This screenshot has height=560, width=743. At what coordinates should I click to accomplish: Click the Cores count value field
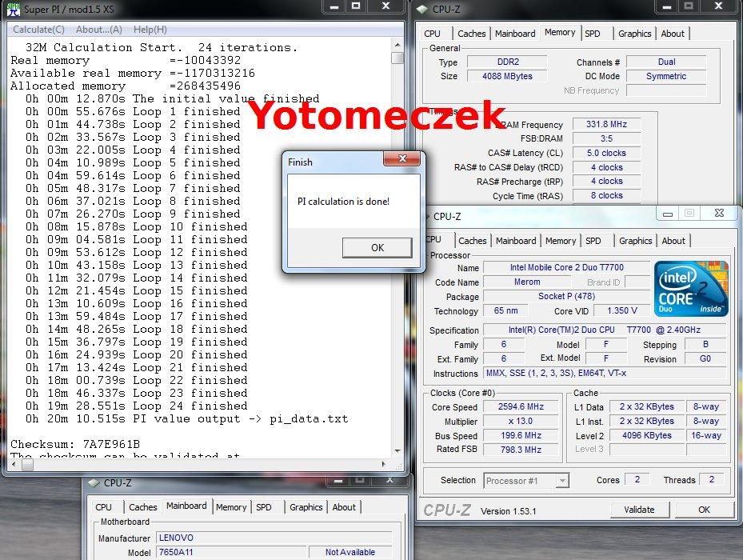coord(637,480)
